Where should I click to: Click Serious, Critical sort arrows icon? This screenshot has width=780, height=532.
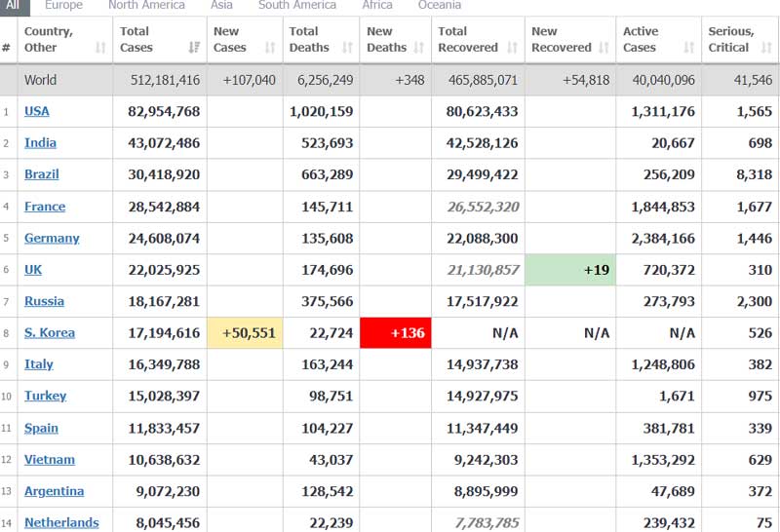[x=767, y=48]
